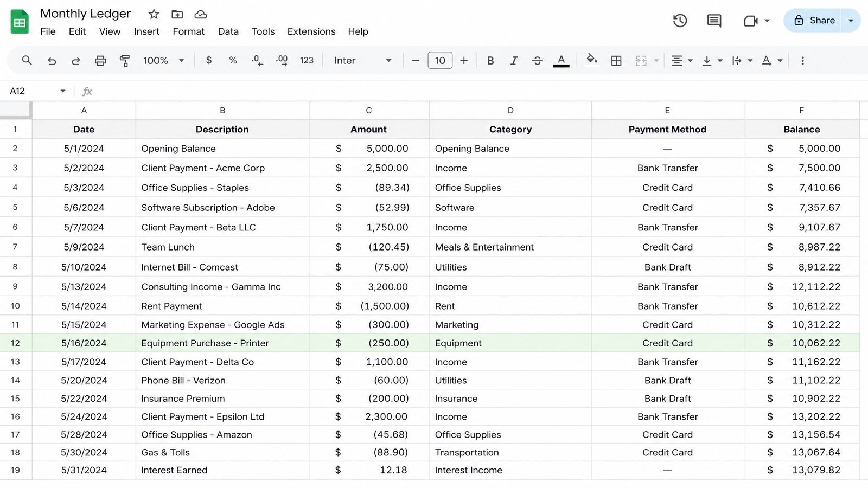Click the merge cells icon
Screen dimensions: 868x488
641,61
